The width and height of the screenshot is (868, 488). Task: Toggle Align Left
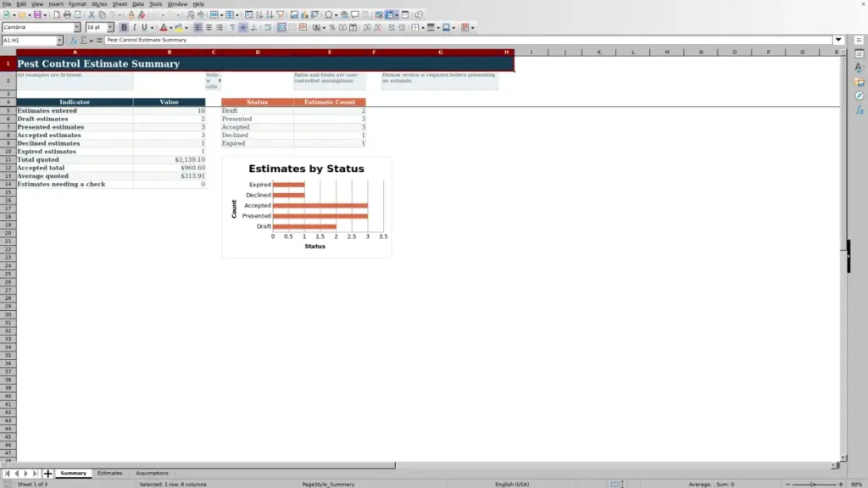pos(198,27)
